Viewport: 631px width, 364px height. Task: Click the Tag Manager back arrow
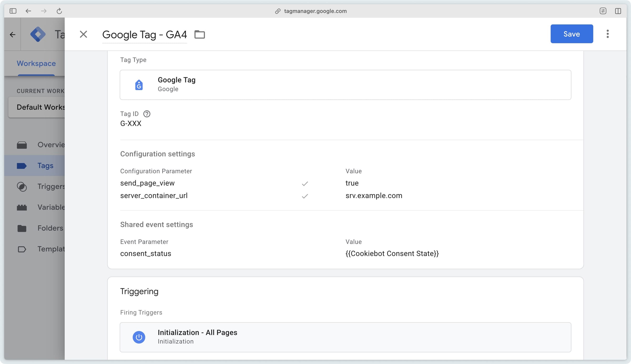[12, 34]
